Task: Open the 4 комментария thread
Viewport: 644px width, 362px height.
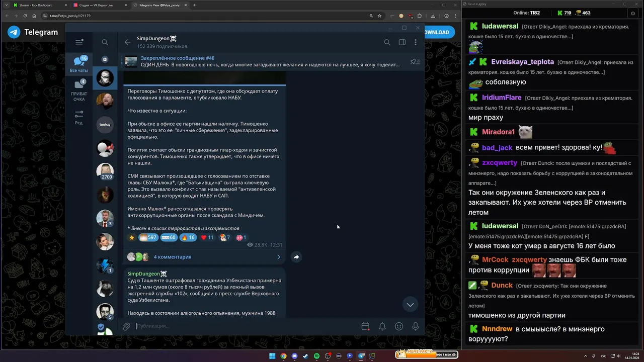Action: click(173, 257)
